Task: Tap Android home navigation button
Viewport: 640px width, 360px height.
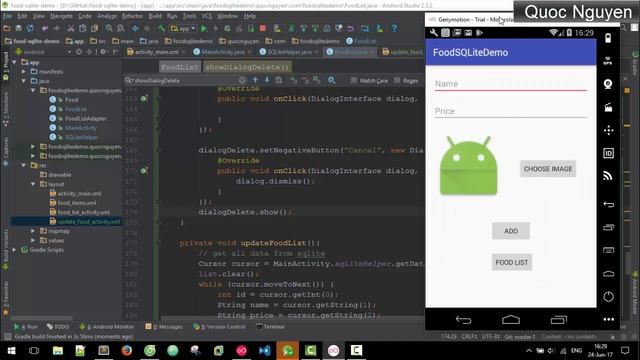Action: coord(511,320)
